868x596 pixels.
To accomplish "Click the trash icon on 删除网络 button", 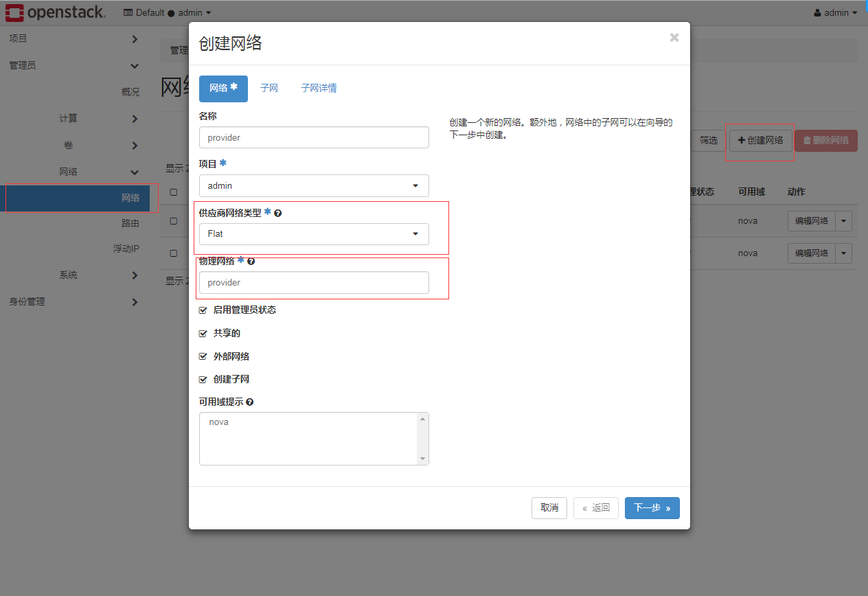I will pos(808,140).
